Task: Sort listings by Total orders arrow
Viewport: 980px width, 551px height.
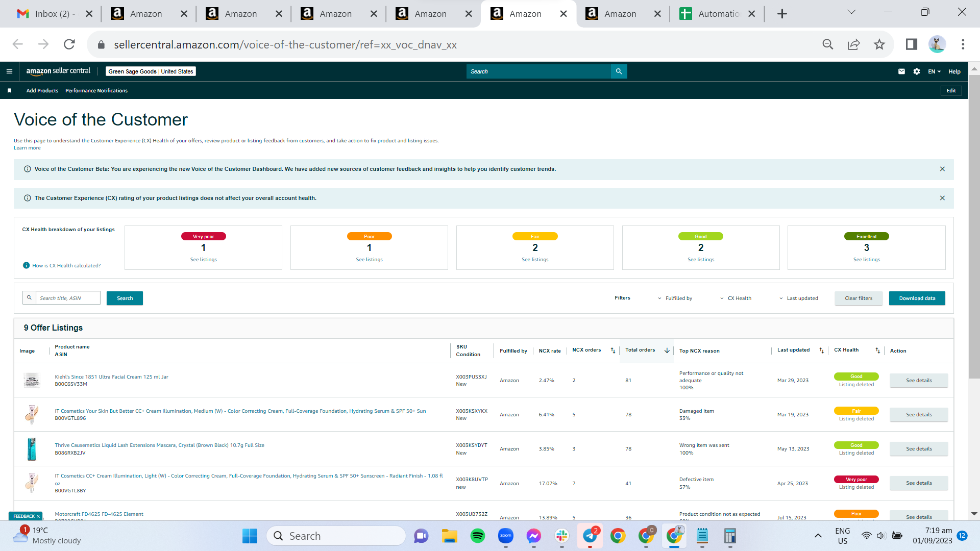Action: click(x=667, y=350)
